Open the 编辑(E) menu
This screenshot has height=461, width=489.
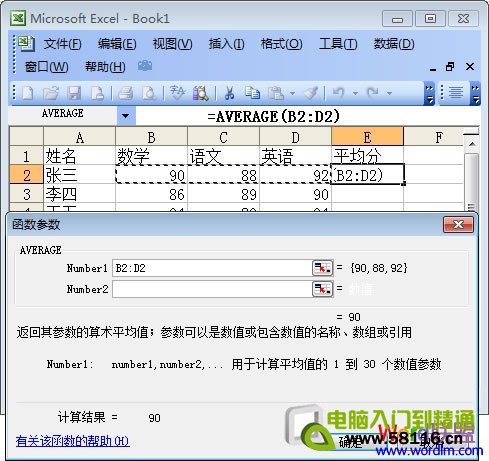pyautogui.click(x=117, y=44)
